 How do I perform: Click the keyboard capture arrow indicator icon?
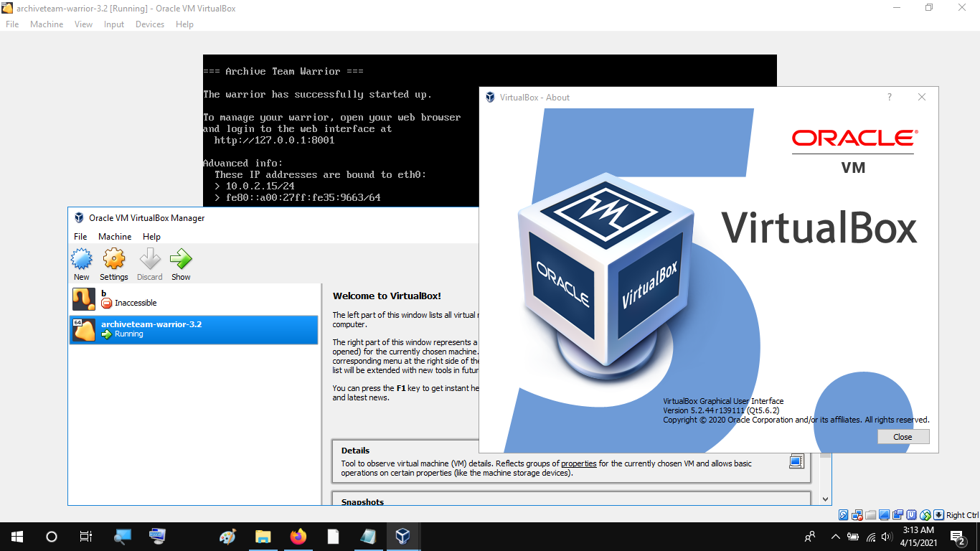pos(938,515)
